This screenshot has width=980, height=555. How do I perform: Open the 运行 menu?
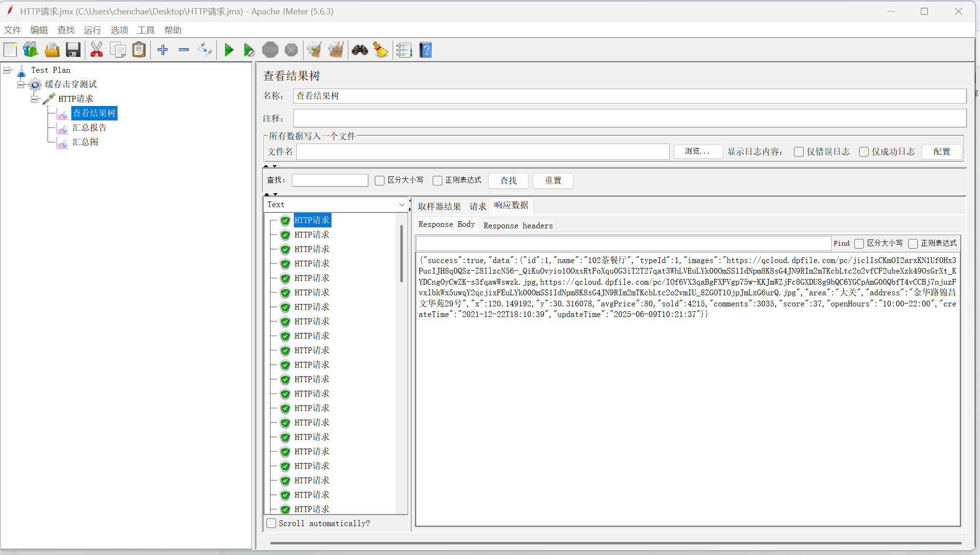(92, 30)
